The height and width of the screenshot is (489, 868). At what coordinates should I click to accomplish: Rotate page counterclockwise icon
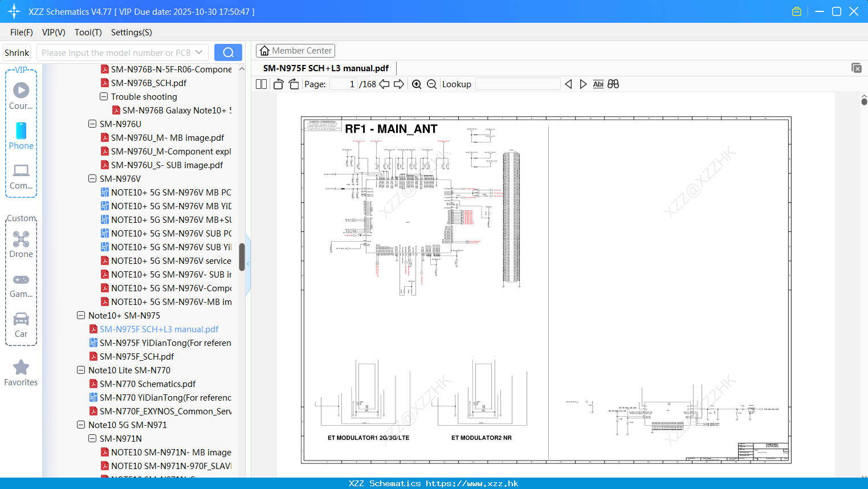pyautogui.click(x=279, y=84)
